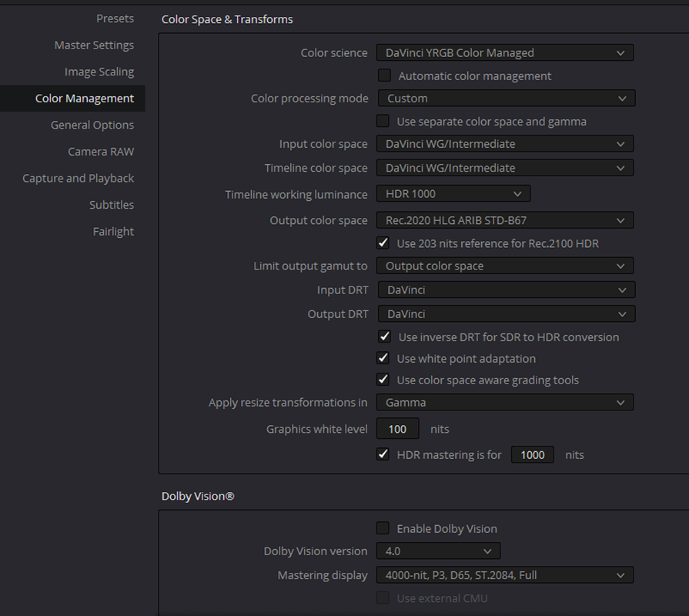Toggle Use white point adaptation
689x616 pixels.
(x=383, y=358)
